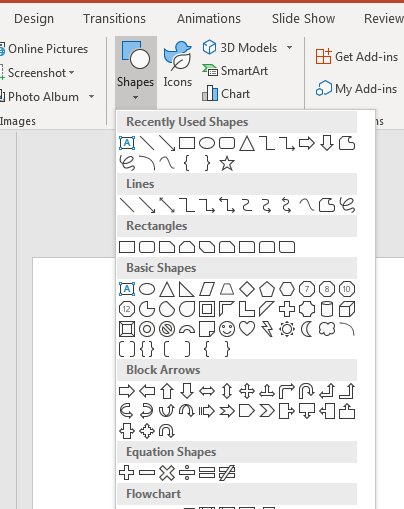Pick the minus equation shape
The image size is (404, 509).
point(147,473)
